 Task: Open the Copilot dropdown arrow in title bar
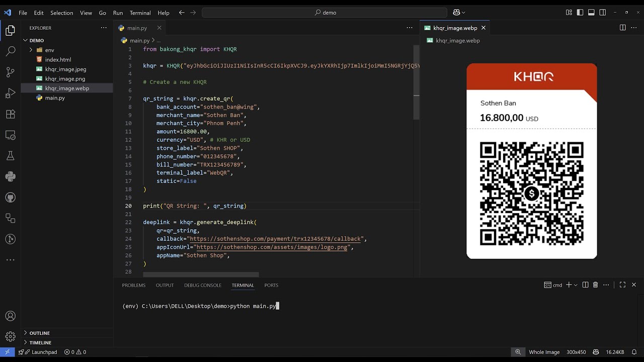pos(463,13)
